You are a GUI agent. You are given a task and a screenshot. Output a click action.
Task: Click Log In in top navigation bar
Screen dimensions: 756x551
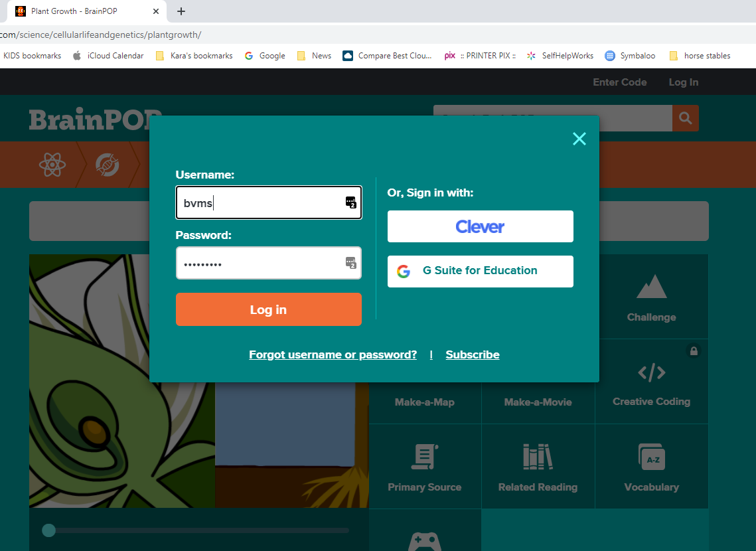point(683,82)
